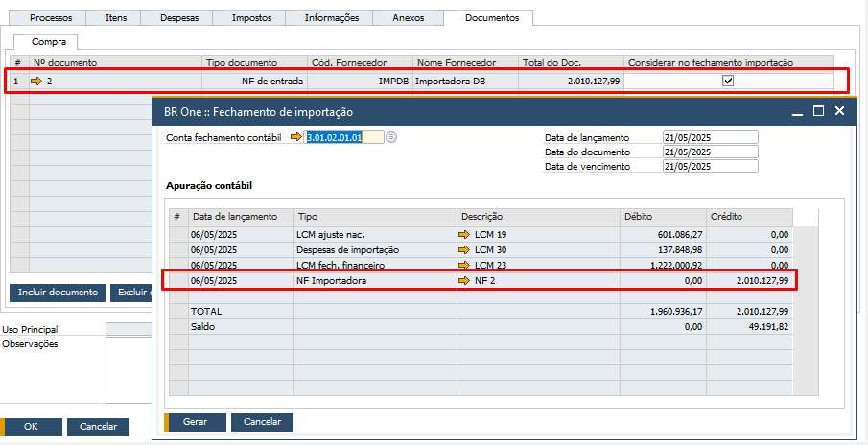The image size is (868, 445).
Task: Click the Cód. Fornecedor column header
Action: (360, 63)
